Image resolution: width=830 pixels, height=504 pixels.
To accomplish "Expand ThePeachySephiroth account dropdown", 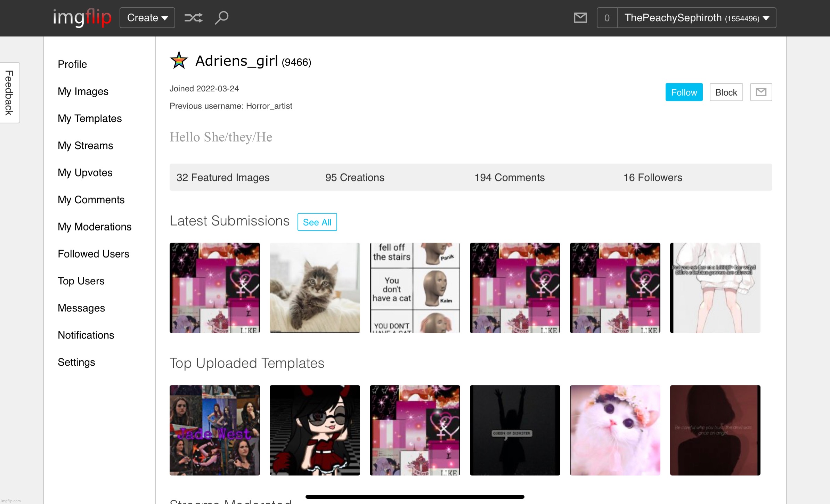I will [697, 18].
